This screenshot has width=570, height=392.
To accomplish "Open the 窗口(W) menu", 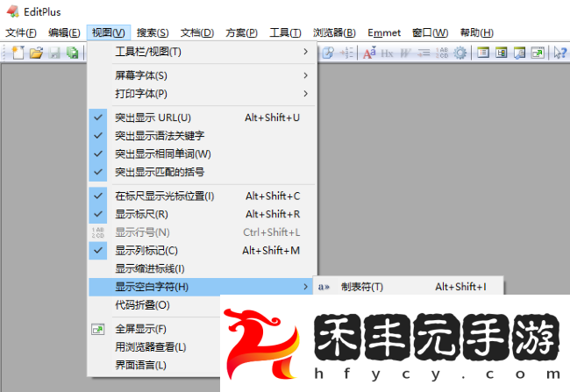I will (x=430, y=32).
